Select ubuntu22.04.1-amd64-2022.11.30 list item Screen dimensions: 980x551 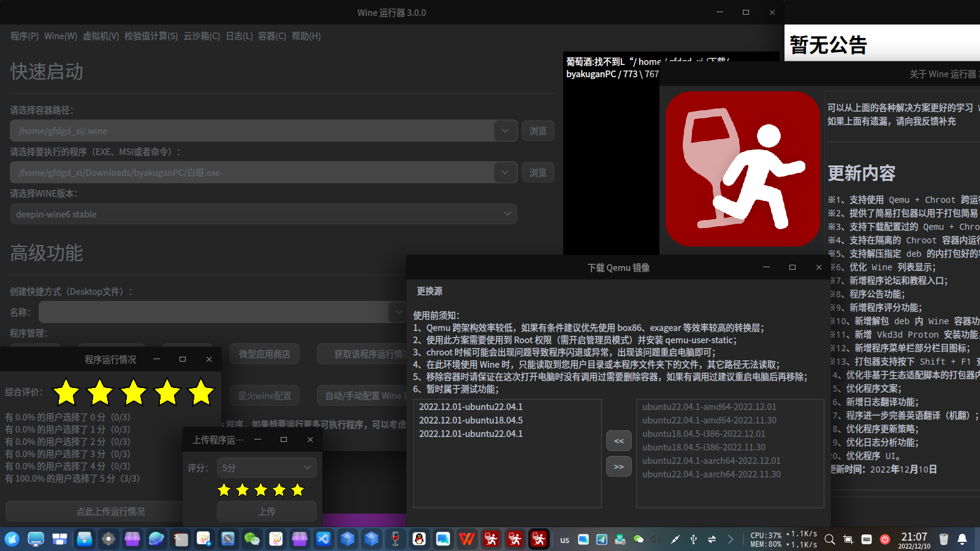[x=729, y=420]
